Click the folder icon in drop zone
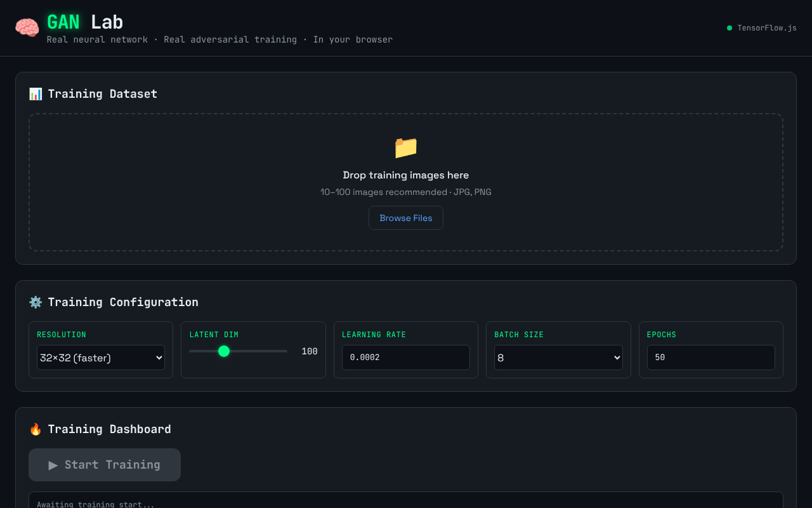 [x=406, y=147]
